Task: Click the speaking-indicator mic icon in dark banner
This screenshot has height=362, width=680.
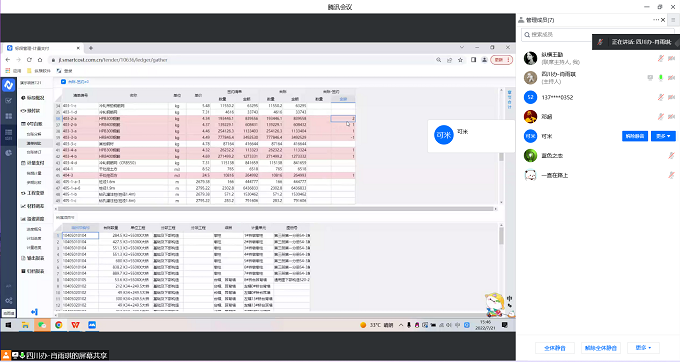Action: [x=600, y=42]
